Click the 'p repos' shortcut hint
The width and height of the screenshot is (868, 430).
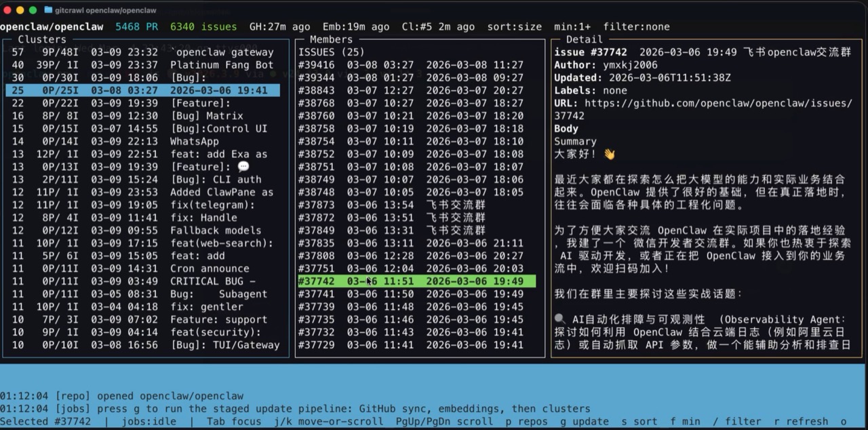526,421
